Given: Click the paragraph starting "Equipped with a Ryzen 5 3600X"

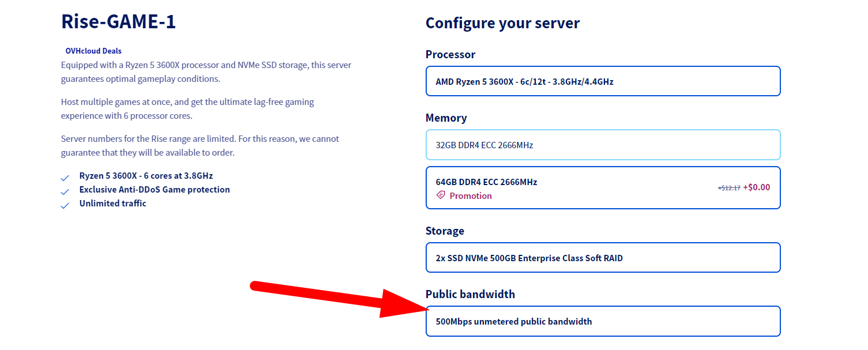Looking at the screenshot, I should (x=206, y=72).
